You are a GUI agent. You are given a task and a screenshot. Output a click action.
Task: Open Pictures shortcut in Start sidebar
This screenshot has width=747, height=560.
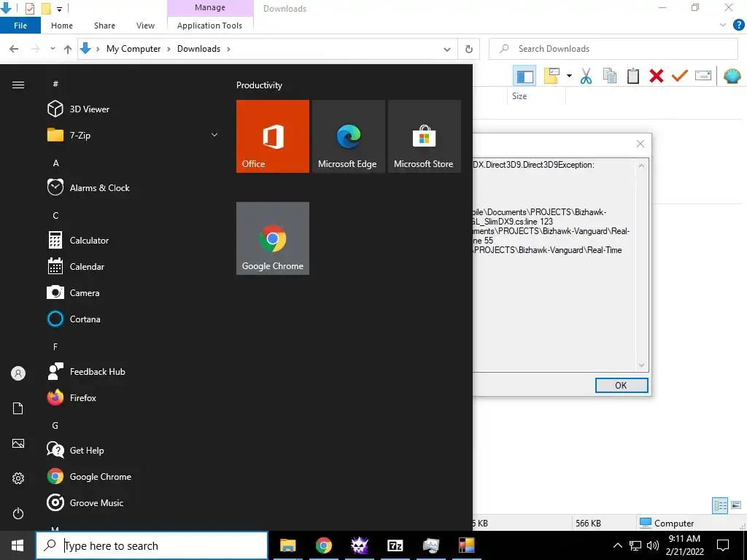18,443
